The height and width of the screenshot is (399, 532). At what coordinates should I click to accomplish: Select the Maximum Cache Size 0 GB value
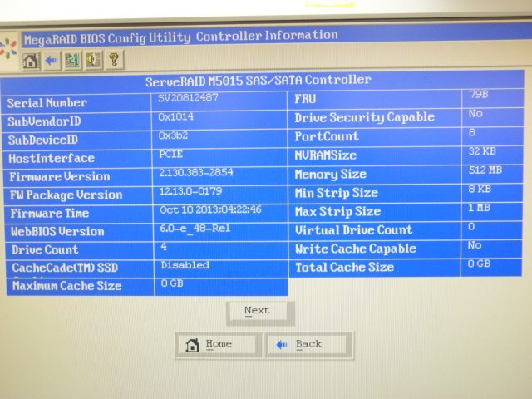(x=172, y=283)
